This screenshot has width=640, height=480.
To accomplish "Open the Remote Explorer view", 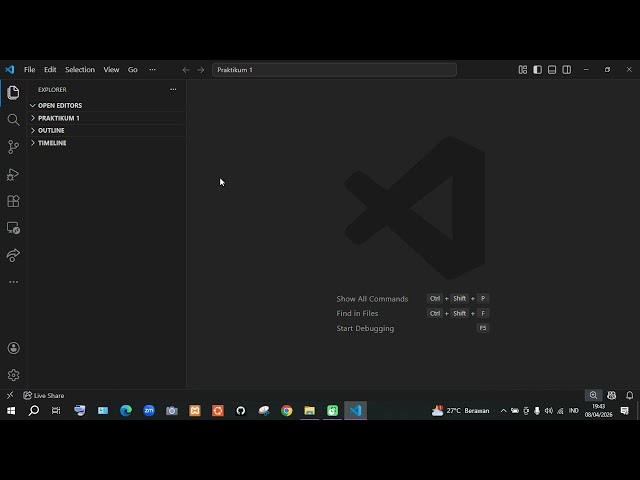I will [13, 228].
